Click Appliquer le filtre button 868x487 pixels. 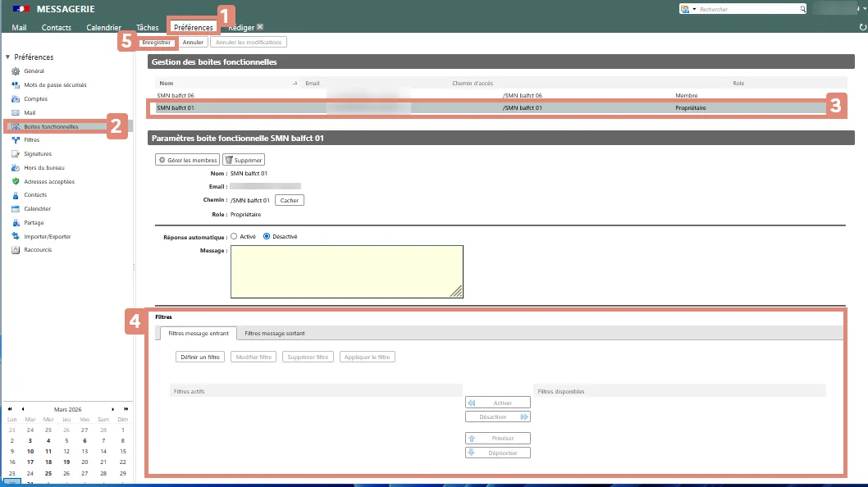(x=367, y=357)
